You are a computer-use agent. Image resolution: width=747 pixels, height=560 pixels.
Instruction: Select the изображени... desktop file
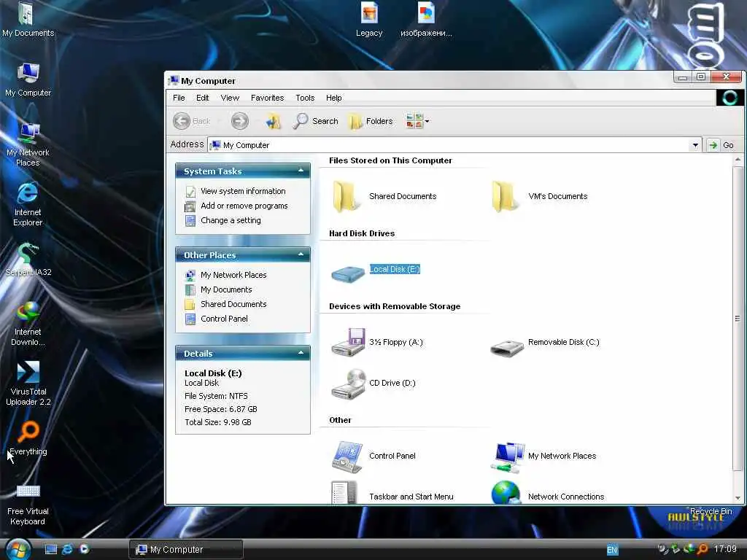click(426, 20)
